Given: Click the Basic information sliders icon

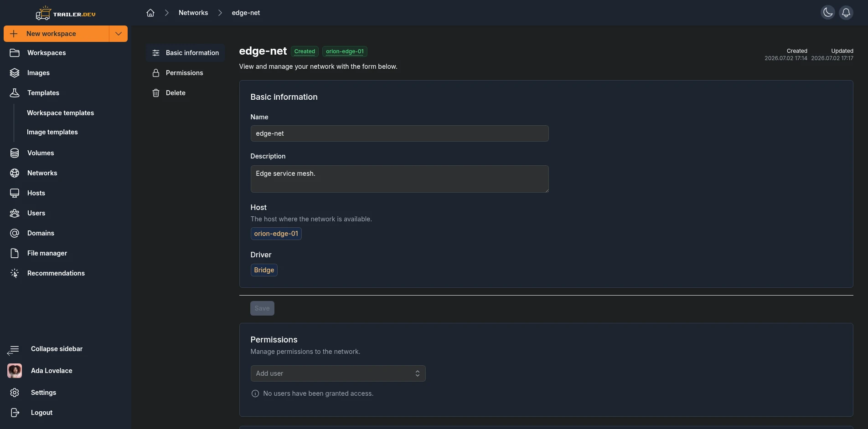Looking at the screenshot, I should pyautogui.click(x=156, y=53).
